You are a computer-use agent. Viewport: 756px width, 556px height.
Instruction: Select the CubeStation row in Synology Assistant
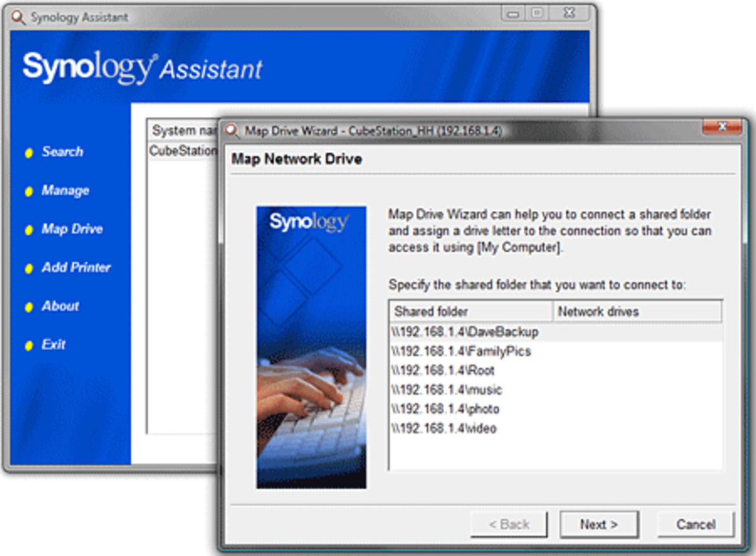(x=183, y=151)
